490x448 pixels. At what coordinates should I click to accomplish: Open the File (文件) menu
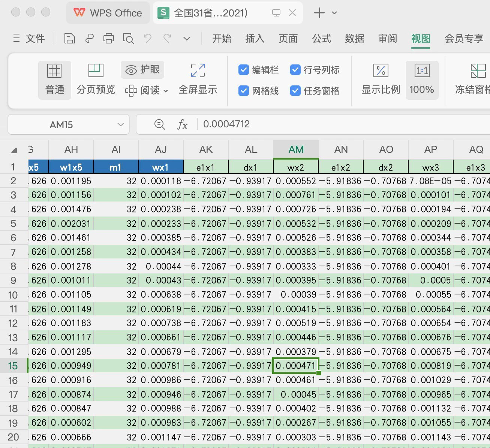tap(29, 38)
